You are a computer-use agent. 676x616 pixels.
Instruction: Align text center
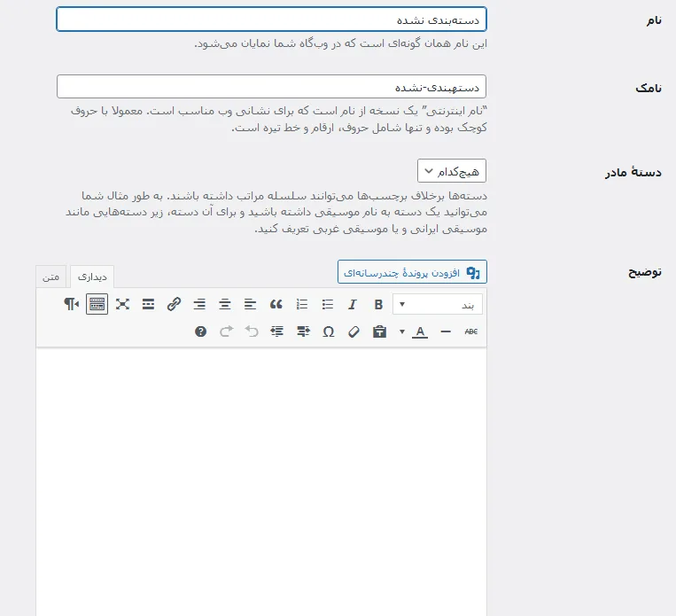pyautogui.click(x=225, y=305)
